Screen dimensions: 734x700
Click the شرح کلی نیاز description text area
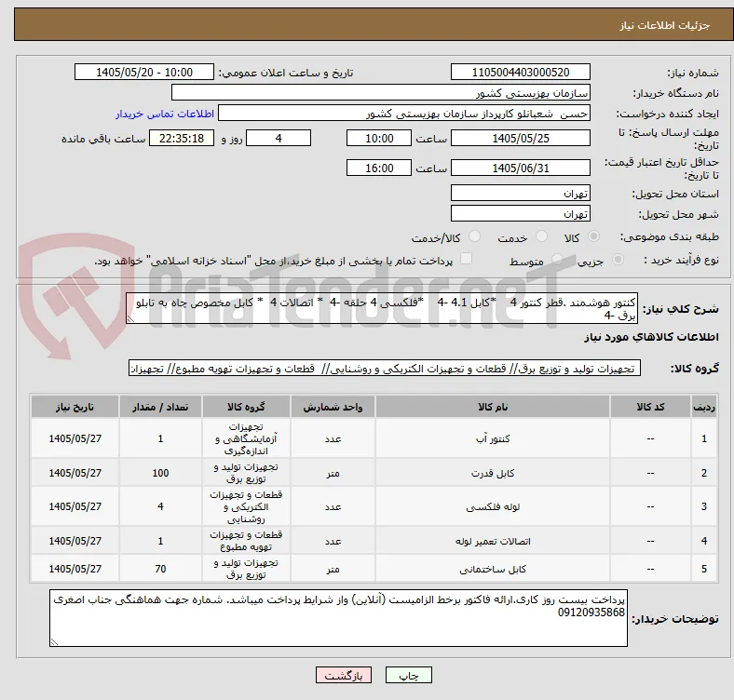pyautogui.click(x=382, y=308)
